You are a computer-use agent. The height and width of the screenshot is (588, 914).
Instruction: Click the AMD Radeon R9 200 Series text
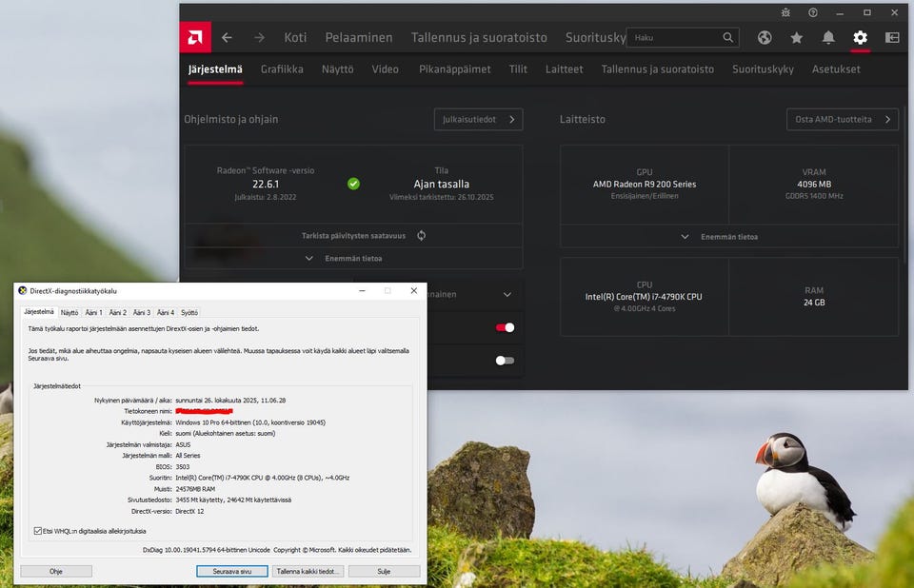tap(645, 185)
